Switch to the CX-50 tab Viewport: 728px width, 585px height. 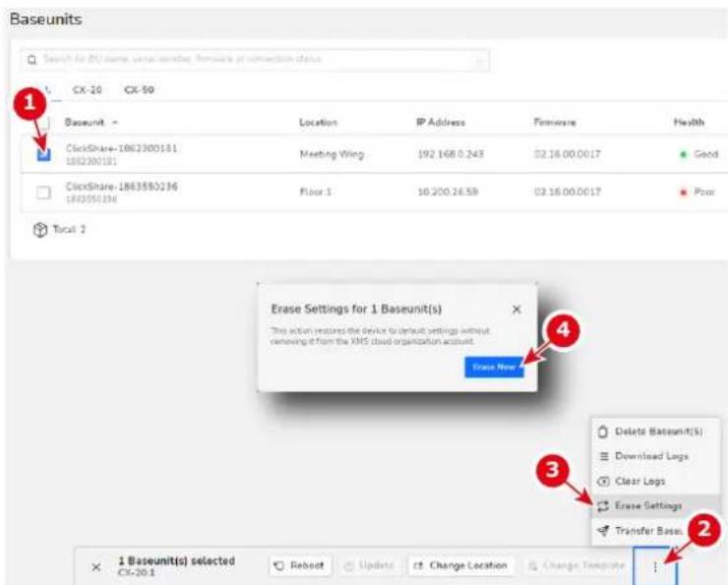click(x=139, y=89)
